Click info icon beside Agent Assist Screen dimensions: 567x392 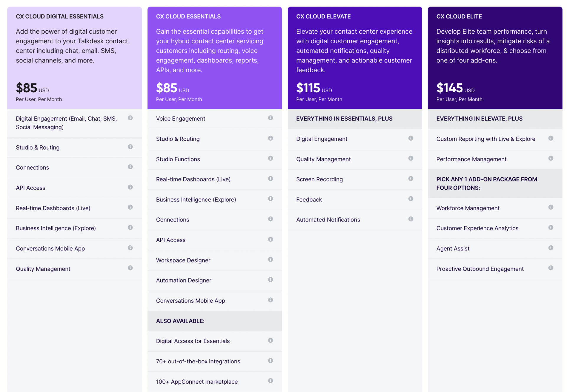550,248
